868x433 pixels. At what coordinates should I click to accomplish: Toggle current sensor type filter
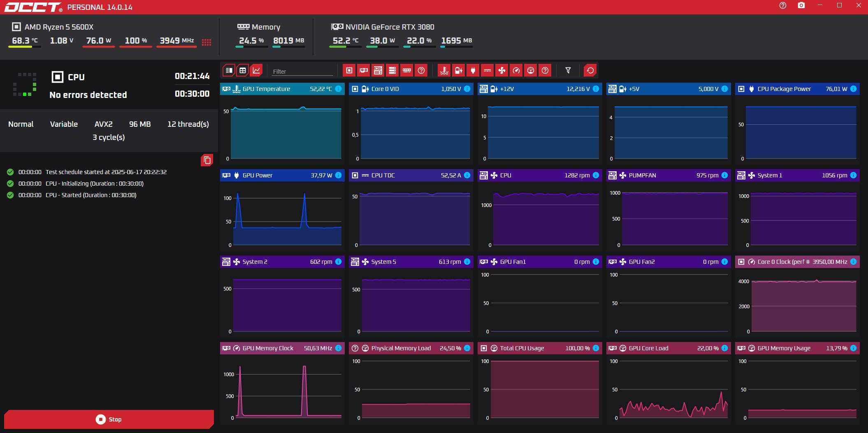click(487, 70)
